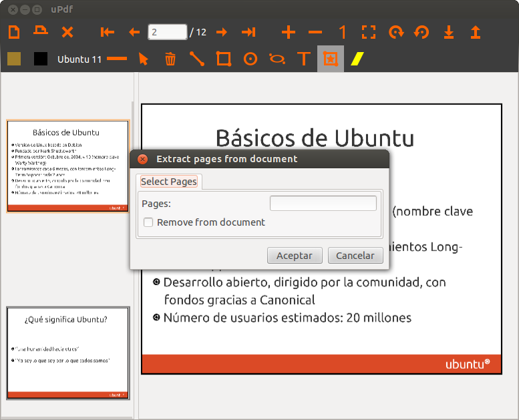Jump to last page arrow icon
Viewport: 519px width, 420px height.
[248, 32]
